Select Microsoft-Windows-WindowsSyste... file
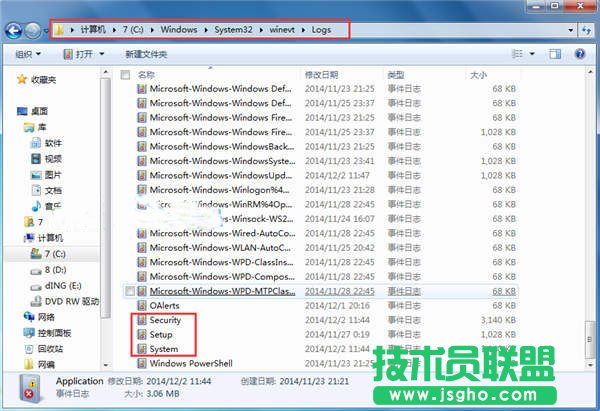The width and height of the screenshot is (600, 411). pyautogui.click(x=222, y=161)
